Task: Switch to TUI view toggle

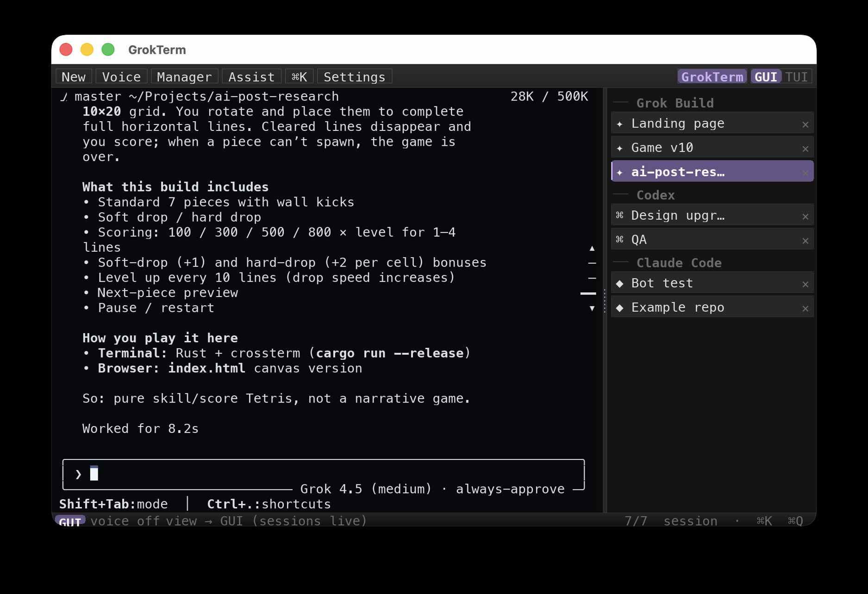Action: point(796,77)
